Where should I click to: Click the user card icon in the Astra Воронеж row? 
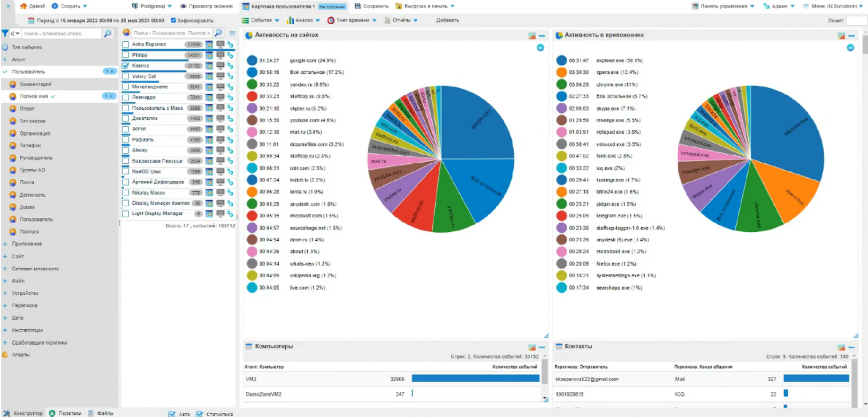pyautogui.click(x=209, y=44)
